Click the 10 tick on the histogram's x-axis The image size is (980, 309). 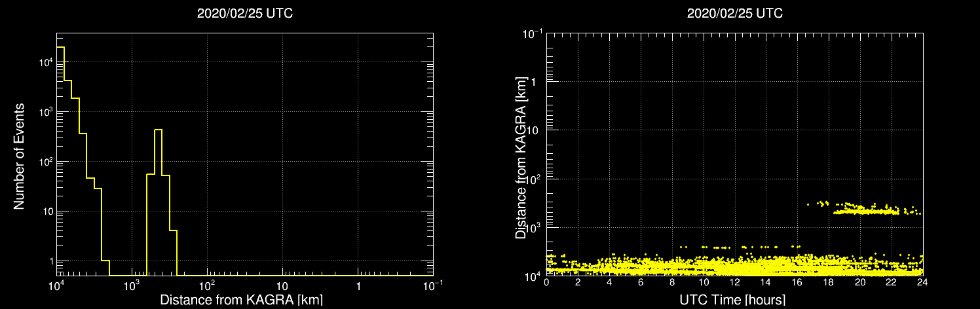[282, 287]
